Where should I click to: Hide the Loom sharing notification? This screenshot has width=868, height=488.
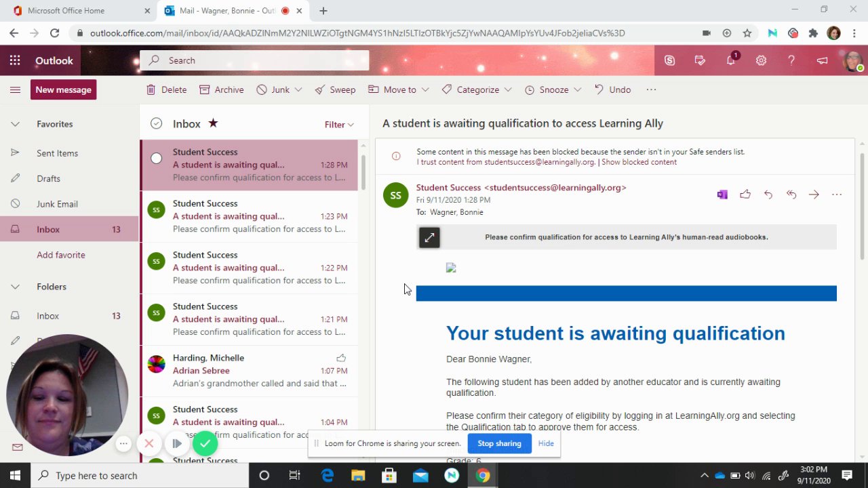point(546,443)
